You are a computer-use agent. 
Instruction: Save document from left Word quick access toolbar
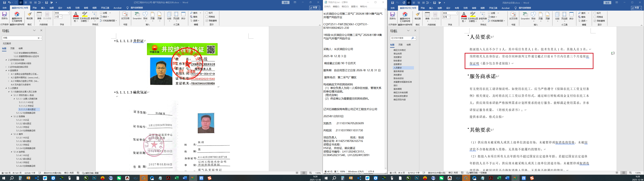[5, 3]
